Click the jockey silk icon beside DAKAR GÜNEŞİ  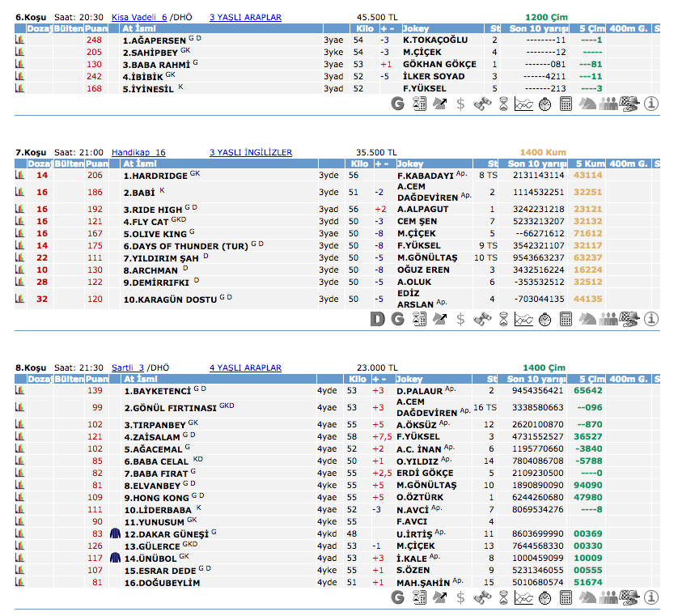pyautogui.click(x=115, y=533)
